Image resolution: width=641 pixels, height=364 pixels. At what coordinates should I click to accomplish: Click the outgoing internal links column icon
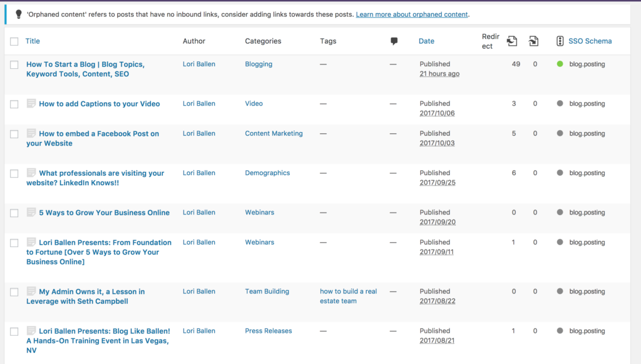(512, 41)
